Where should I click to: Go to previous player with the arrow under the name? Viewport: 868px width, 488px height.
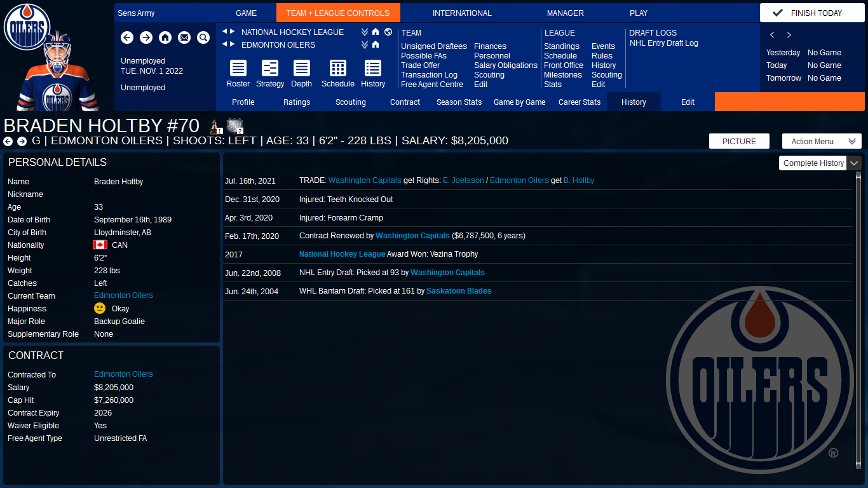(8, 141)
